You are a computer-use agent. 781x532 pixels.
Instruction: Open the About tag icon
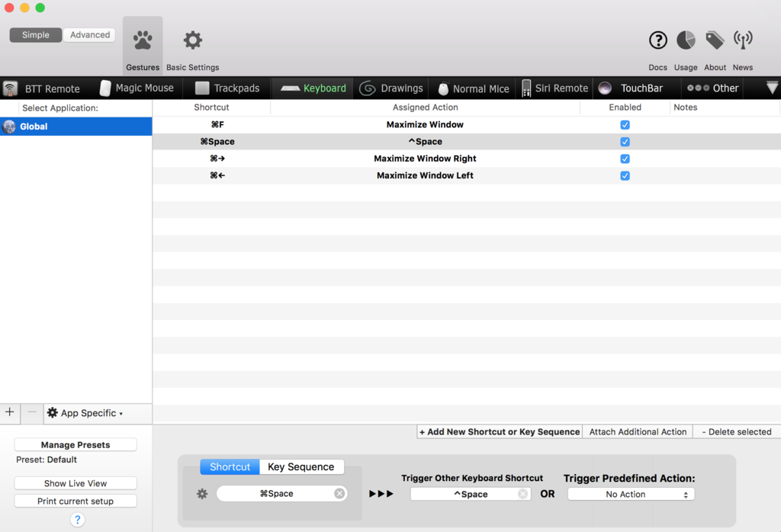[x=715, y=40]
